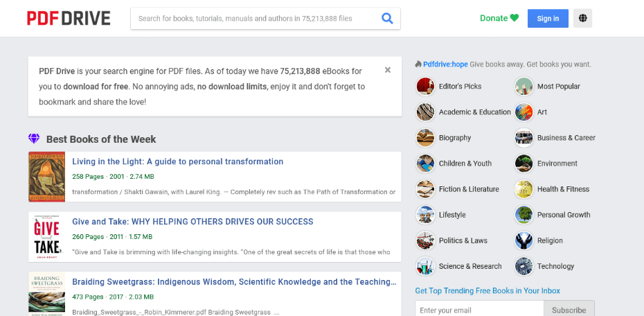This screenshot has height=316, width=644.
Task: Click the Politics & Laws category icon
Action: (x=425, y=240)
